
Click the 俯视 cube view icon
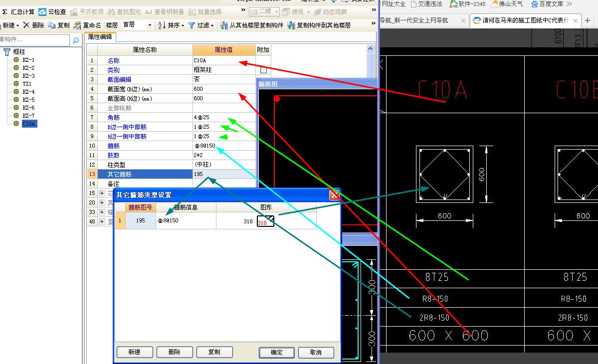point(286,12)
